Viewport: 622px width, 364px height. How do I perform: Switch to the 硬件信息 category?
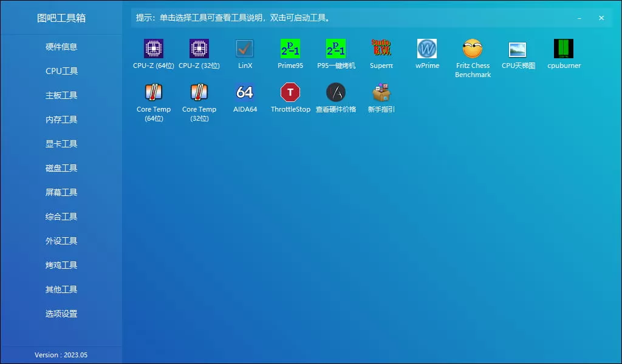(x=61, y=47)
